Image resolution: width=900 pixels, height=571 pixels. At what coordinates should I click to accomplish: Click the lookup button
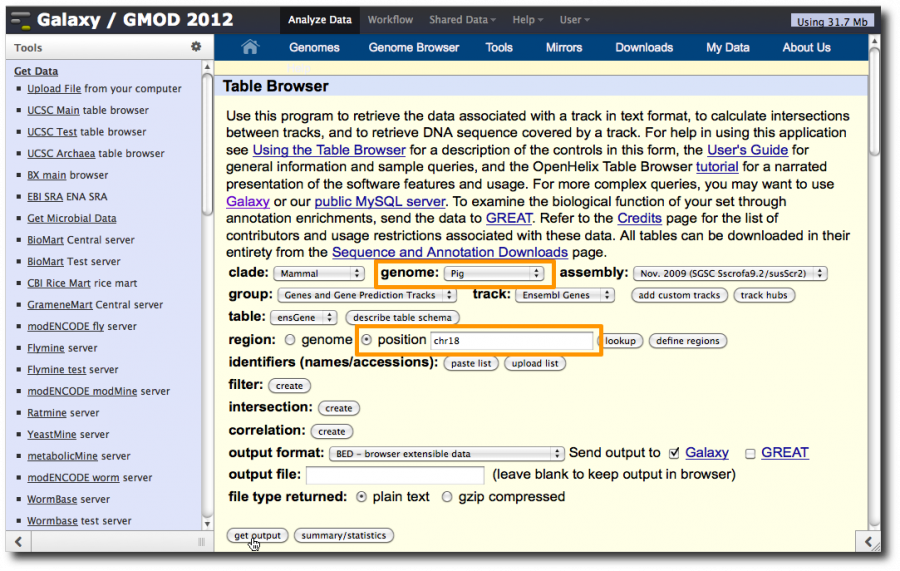tap(620, 341)
